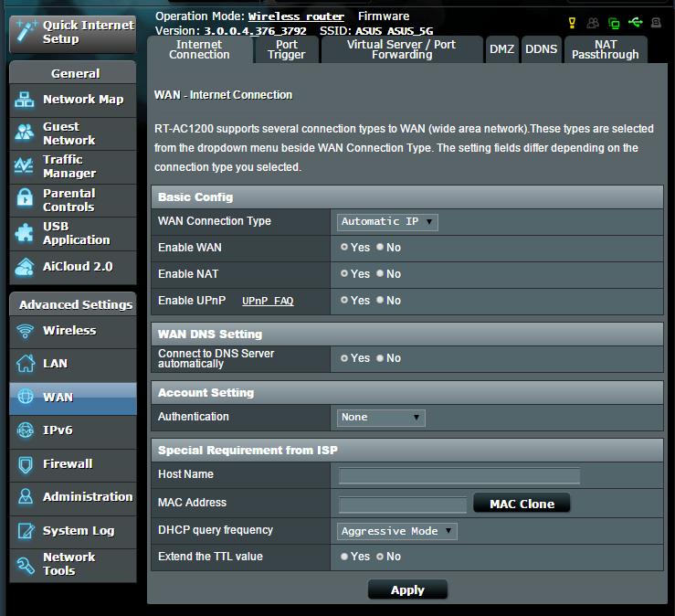Click the firmware version 3.0.0.4.376_3792 link
Screen dimensions: 675x616
click(255, 31)
